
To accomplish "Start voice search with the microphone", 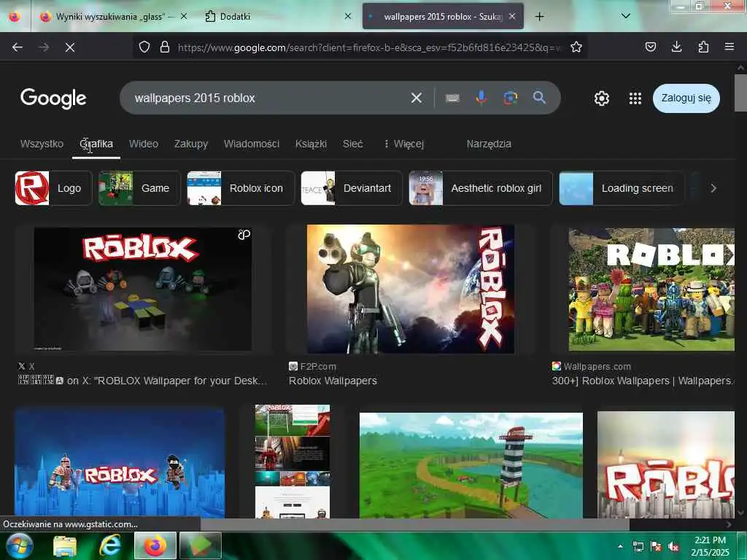I will coord(481,97).
